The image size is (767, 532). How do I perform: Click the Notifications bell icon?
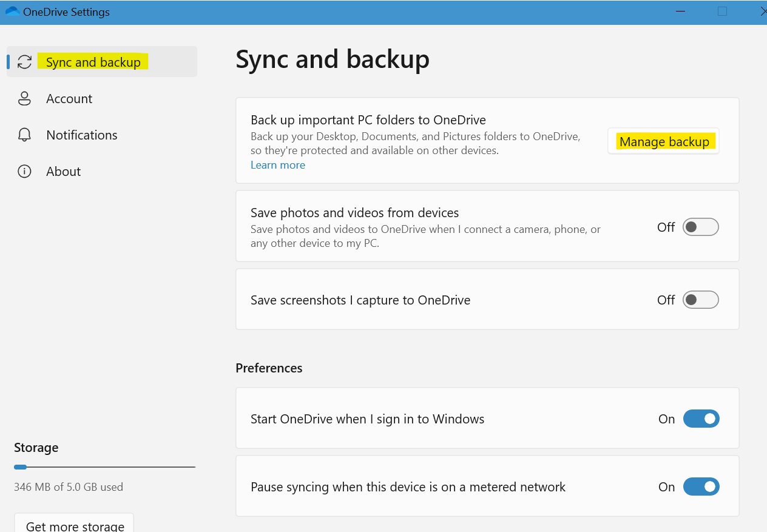click(24, 135)
